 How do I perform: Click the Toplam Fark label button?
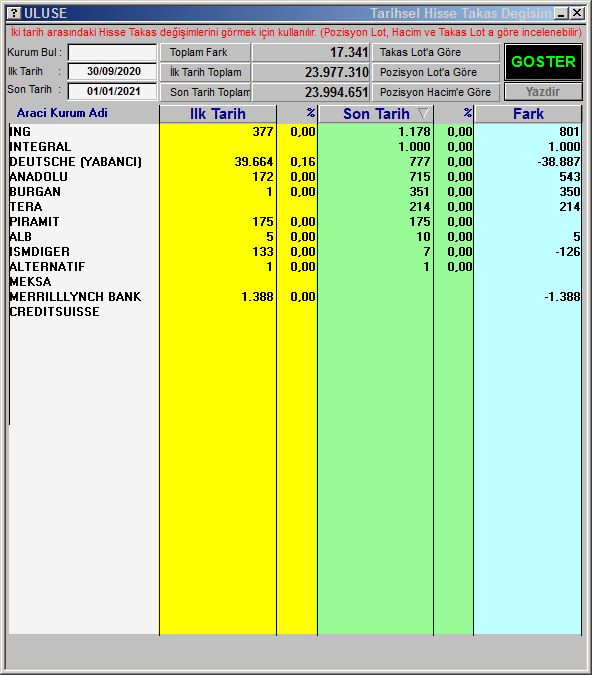pyautogui.click(x=205, y=52)
